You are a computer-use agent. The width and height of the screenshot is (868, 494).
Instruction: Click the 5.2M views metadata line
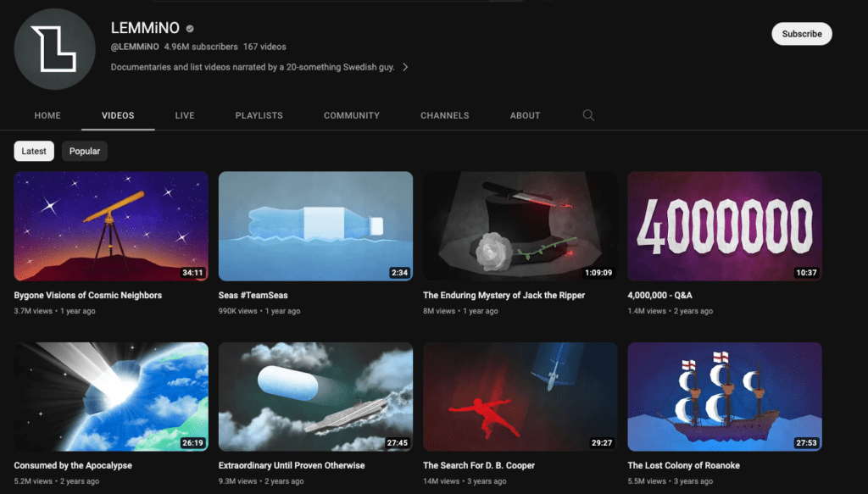point(57,481)
